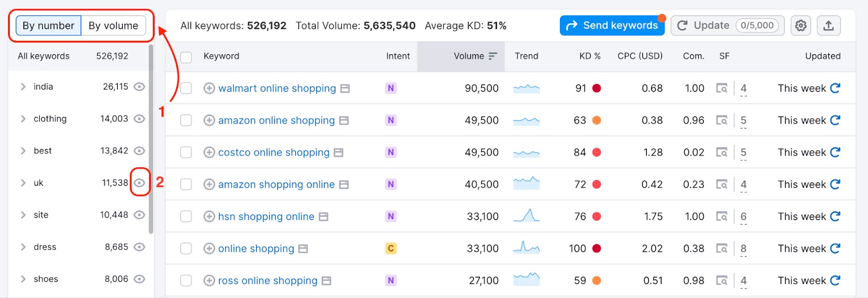Open the table settings gear icon
The height and width of the screenshot is (298, 868).
[801, 25]
